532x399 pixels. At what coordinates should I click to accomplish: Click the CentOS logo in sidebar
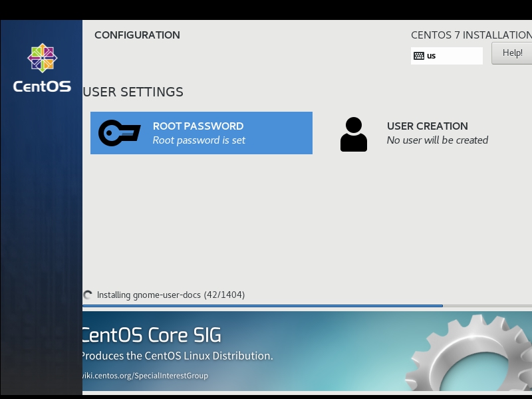tap(42, 68)
